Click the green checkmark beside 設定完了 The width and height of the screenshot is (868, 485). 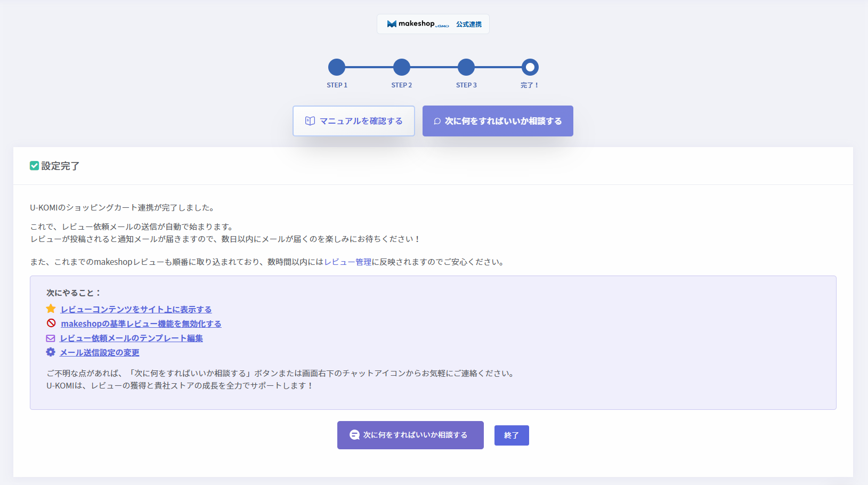click(x=34, y=166)
